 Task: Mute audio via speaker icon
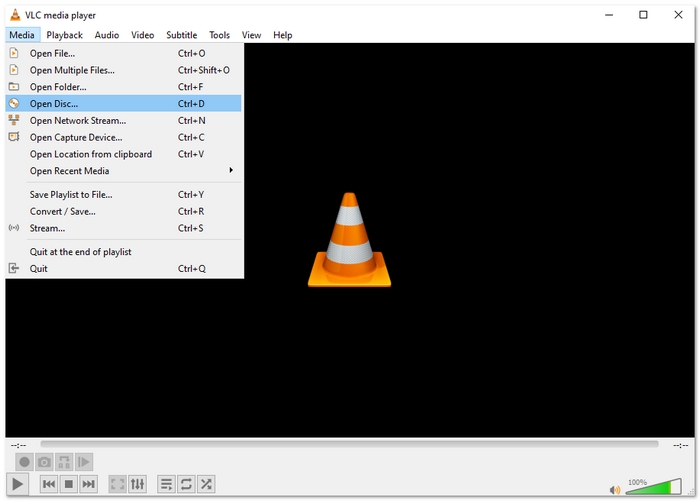(x=615, y=490)
